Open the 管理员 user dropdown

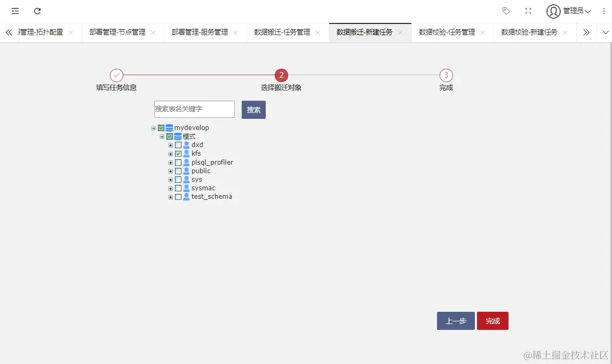click(577, 11)
